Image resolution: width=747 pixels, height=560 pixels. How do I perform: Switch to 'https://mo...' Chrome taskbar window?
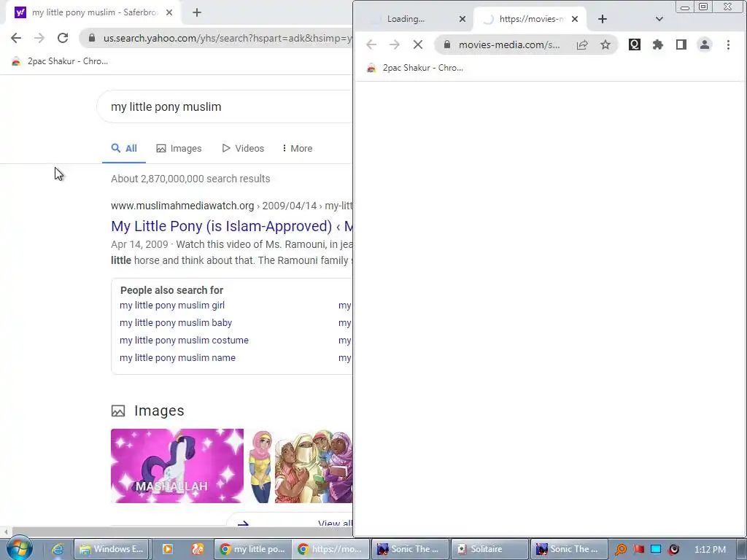(330, 550)
